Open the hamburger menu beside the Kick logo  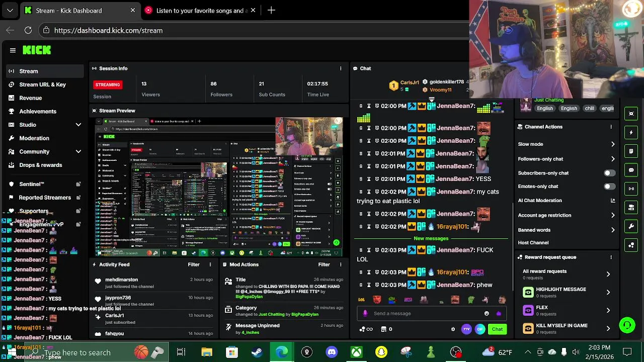pyautogui.click(x=13, y=50)
